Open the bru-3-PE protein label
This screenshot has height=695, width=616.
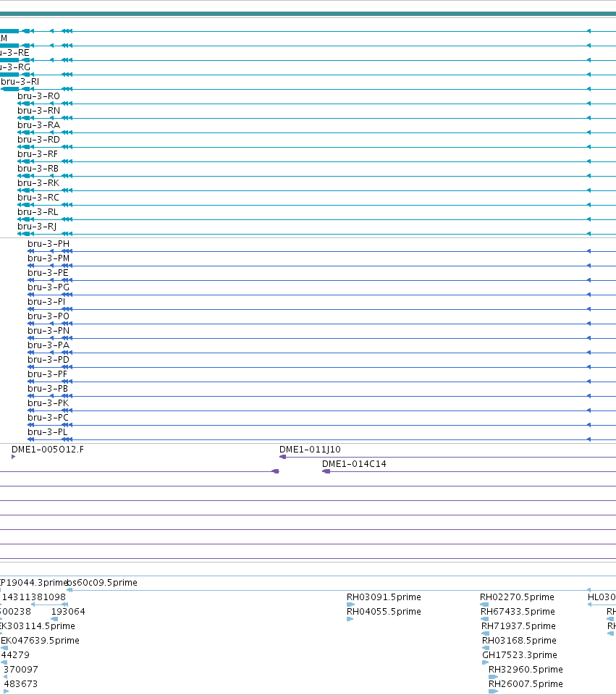(x=48, y=273)
